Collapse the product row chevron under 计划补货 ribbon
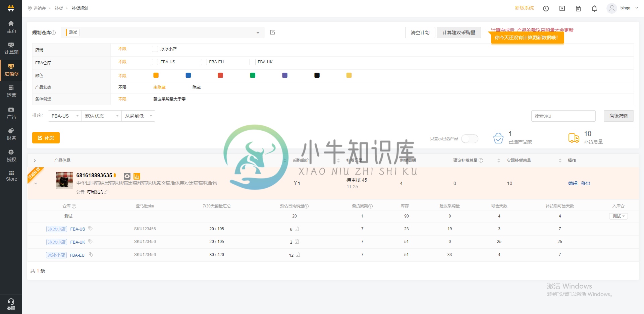 (x=36, y=184)
